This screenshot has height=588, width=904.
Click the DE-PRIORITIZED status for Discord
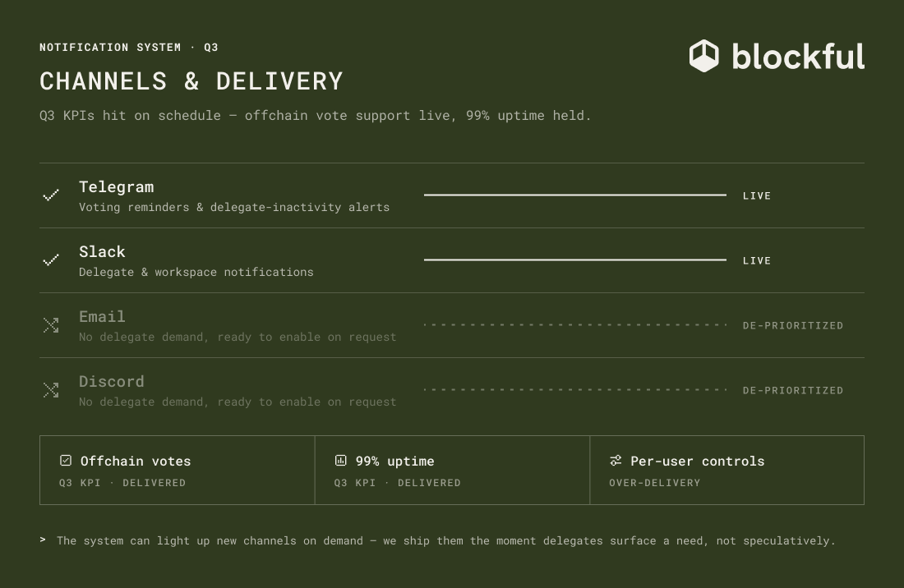coord(793,390)
